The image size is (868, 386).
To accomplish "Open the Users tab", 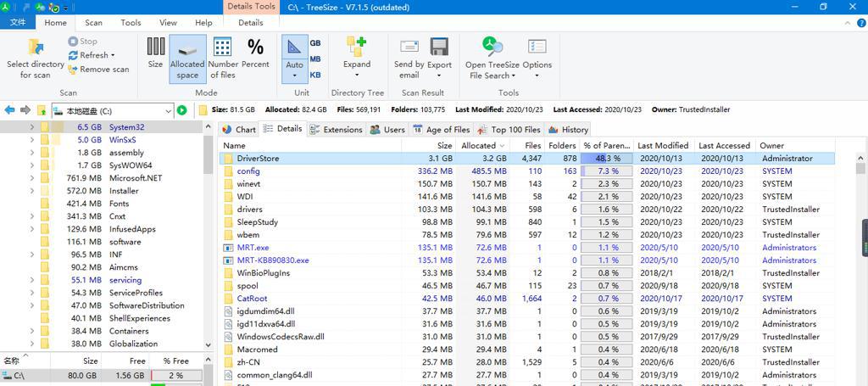I will pyautogui.click(x=387, y=130).
